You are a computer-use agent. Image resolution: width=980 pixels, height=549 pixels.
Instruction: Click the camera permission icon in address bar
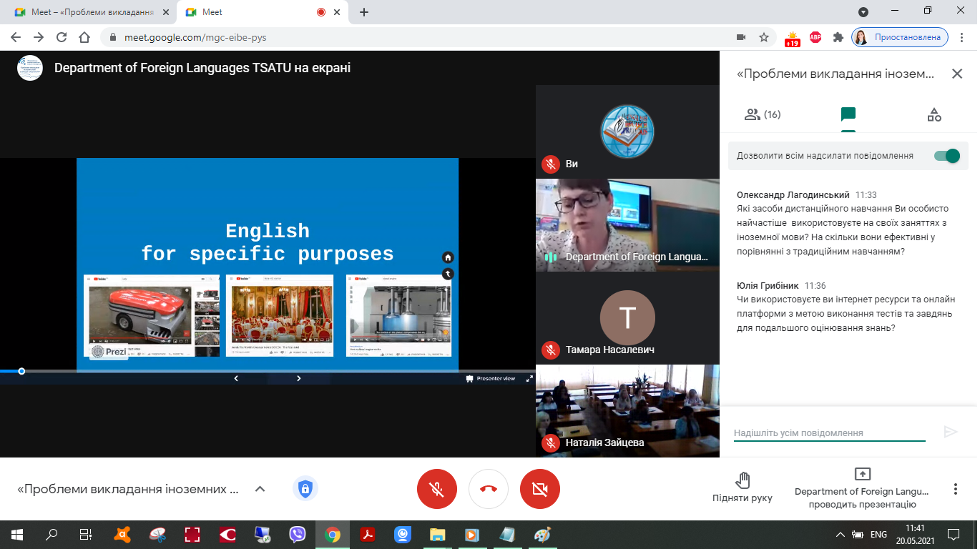coord(741,37)
